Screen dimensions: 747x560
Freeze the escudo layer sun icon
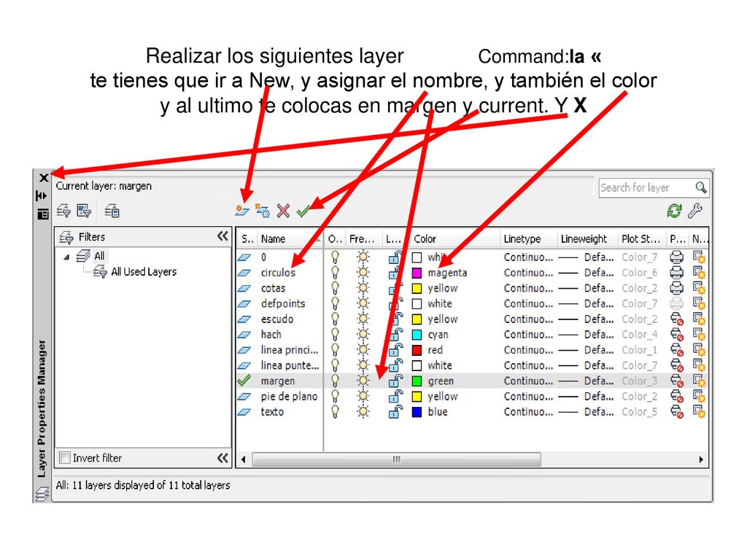click(x=363, y=319)
